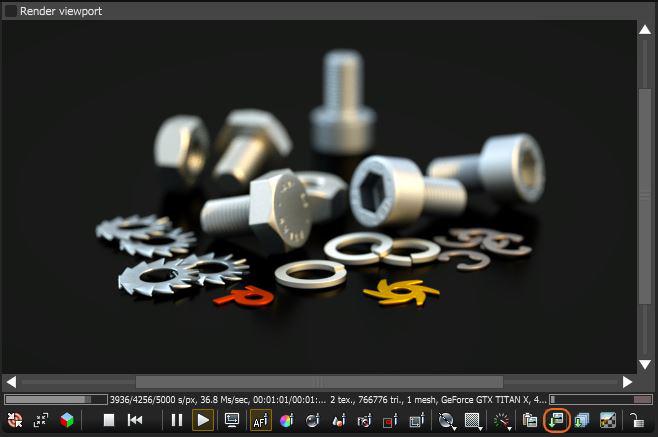This screenshot has height=437, width=658.
Task: Open the sub-sampling mode dropdown
Action: (x=472, y=421)
